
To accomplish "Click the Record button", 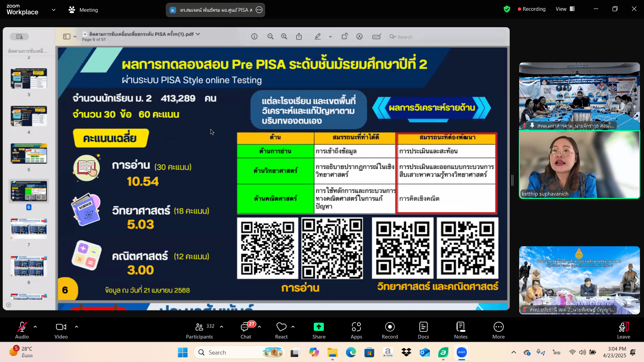I will click(390, 330).
